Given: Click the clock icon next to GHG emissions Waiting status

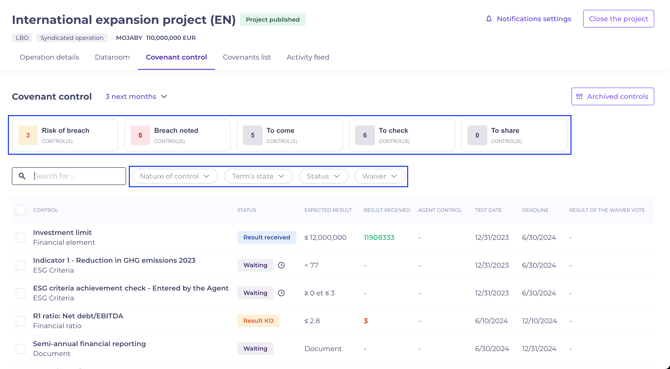Looking at the screenshot, I should click(281, 265).
